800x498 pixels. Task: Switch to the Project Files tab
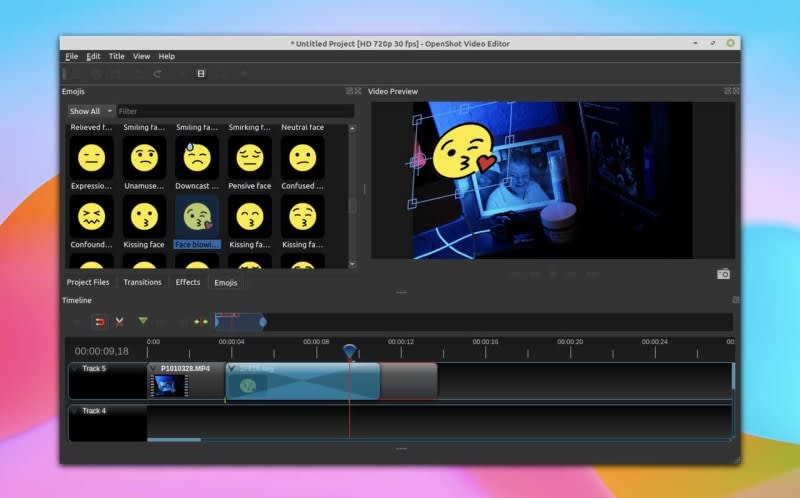88,282
